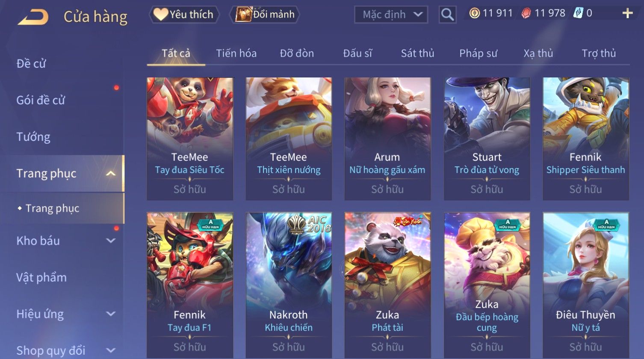Tap the plus icon to add currency

627,14
